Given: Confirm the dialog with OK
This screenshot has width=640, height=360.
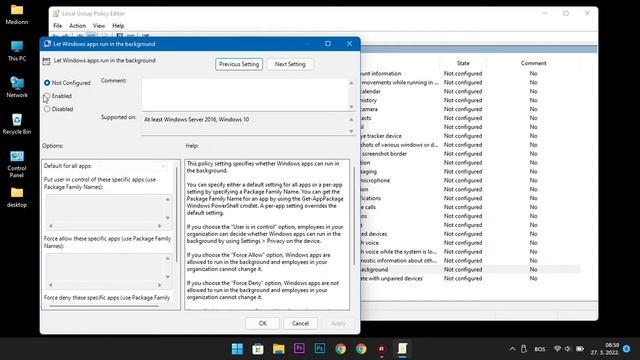Looking at the screenshot, I should [262, 323].
